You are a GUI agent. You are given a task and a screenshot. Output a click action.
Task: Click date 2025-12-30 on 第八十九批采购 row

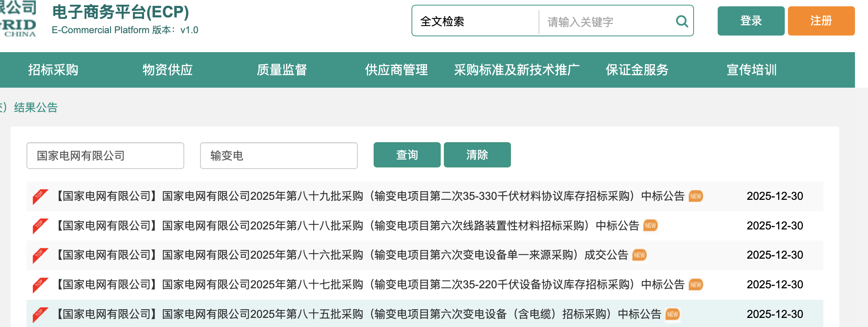coord(775,196)
